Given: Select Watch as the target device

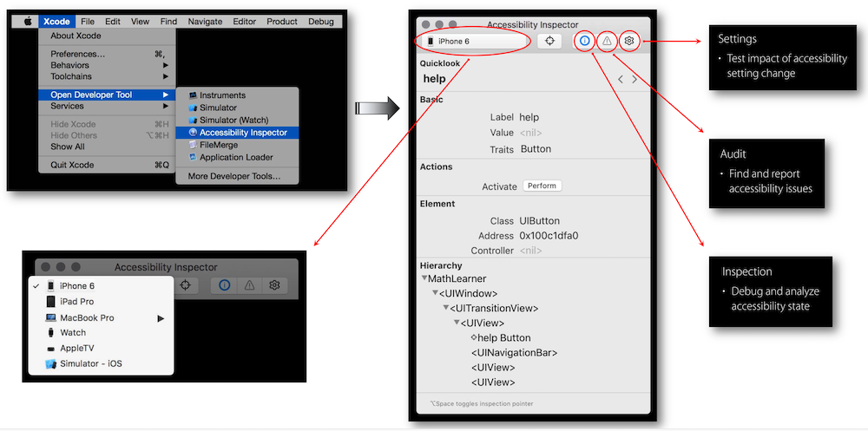Looking at the screenshot, I should coord(73,332).
